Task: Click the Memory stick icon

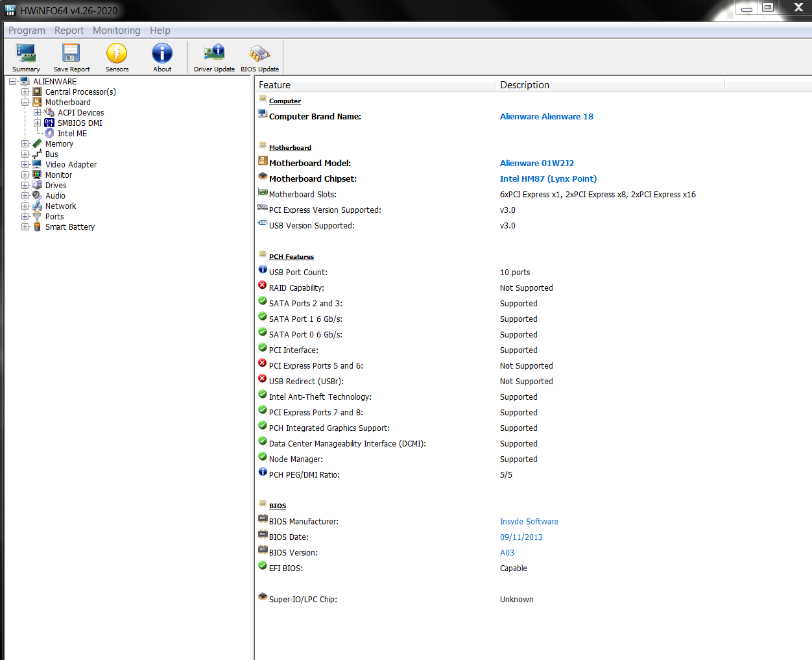Action: (x=37, y=143)
